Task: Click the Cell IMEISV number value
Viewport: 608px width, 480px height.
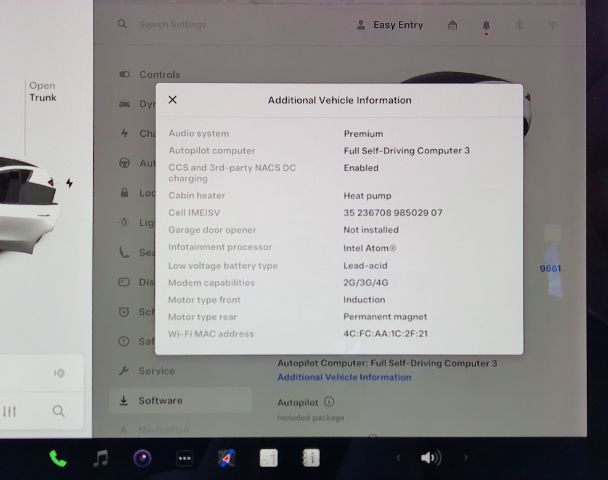Action: pyautogui.click(x=393, y=212)
